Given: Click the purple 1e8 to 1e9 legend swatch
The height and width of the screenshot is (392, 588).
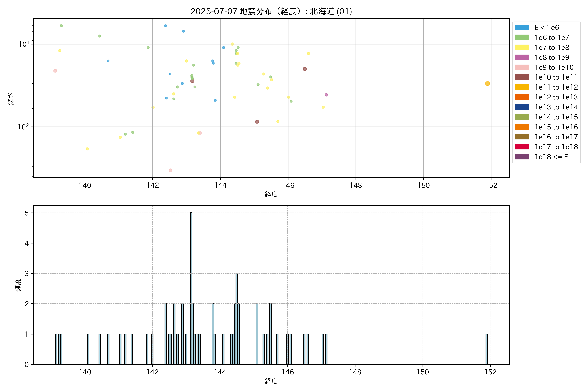Looking at the screenshot, I should click(522, 57).
